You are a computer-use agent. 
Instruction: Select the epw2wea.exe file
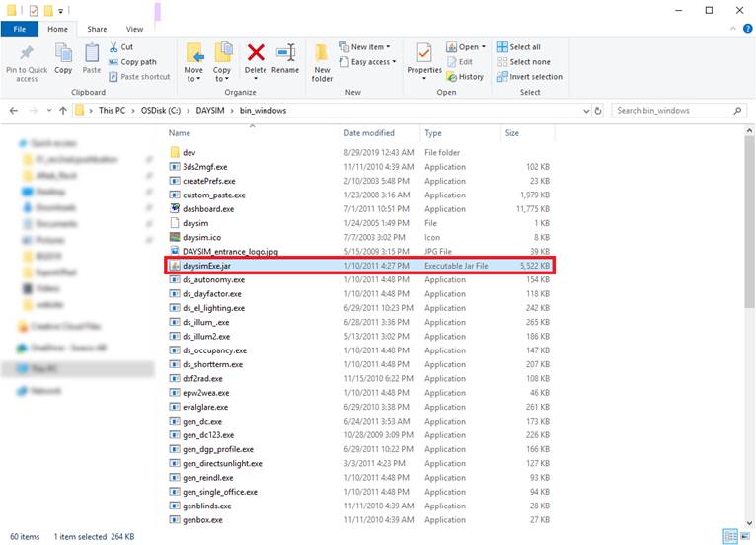pyautogui.click(x=359, y=393)
